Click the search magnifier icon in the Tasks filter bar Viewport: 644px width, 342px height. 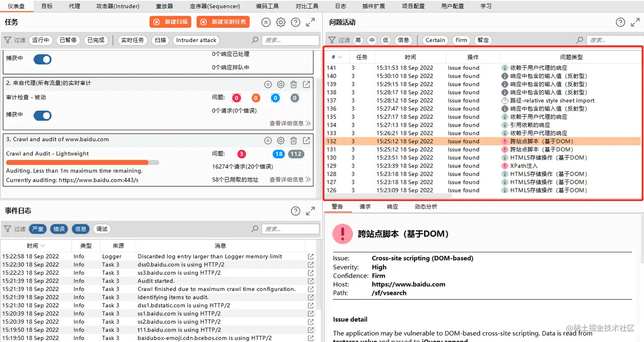(x=255, y=40)
